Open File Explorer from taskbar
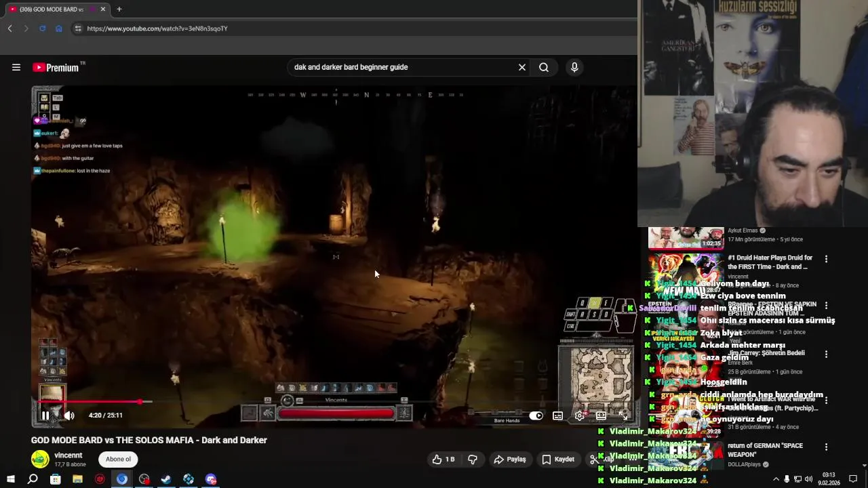Viewport: 868px width, 488px height. pos(77,479)
